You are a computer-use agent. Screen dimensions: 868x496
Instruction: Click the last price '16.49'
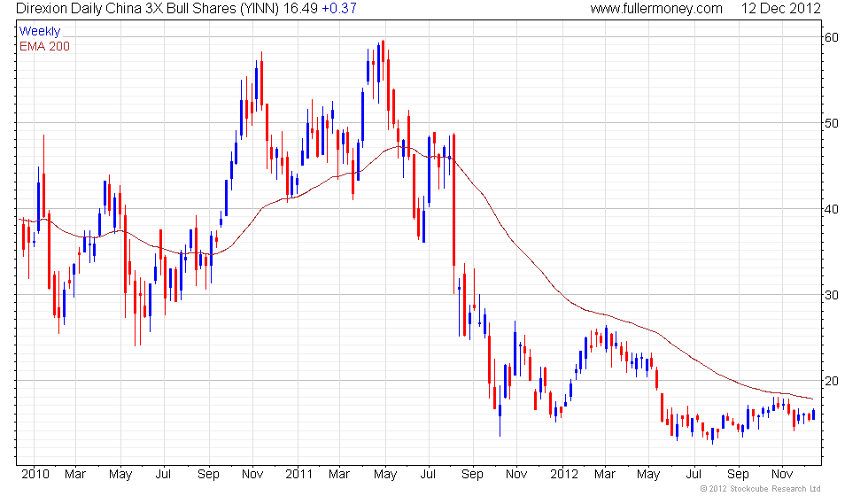click(x=300, y=8)
